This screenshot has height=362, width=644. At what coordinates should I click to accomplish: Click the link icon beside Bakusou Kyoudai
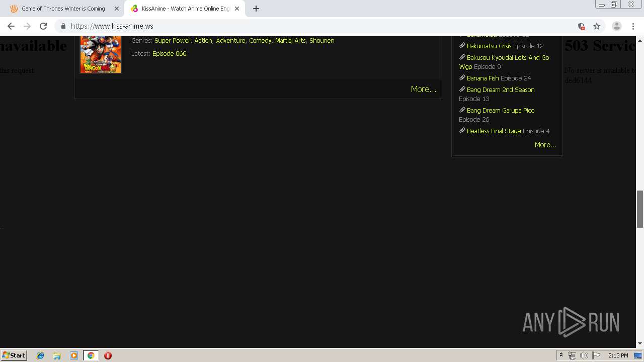click(462, 57)
